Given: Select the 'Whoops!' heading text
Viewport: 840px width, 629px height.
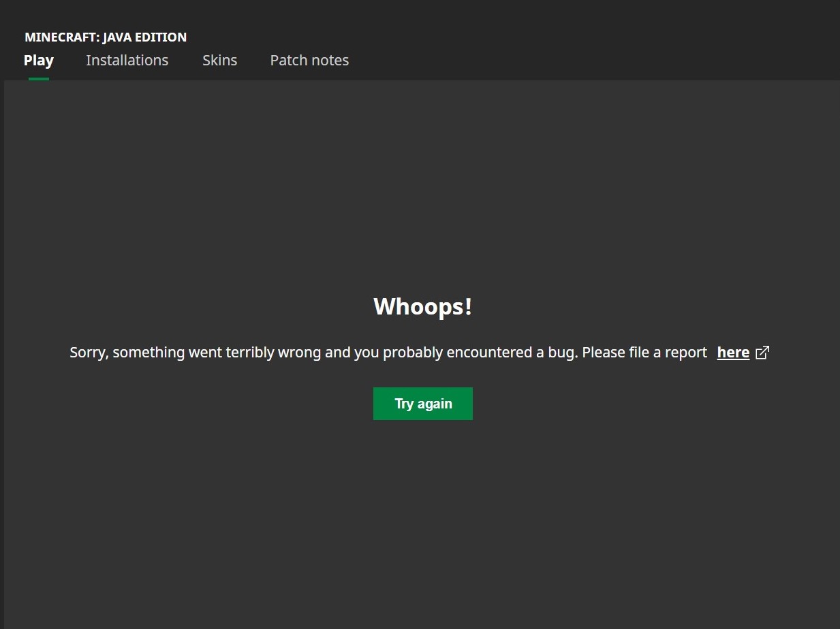Looking at the screenshot, I should coord(423,306).
